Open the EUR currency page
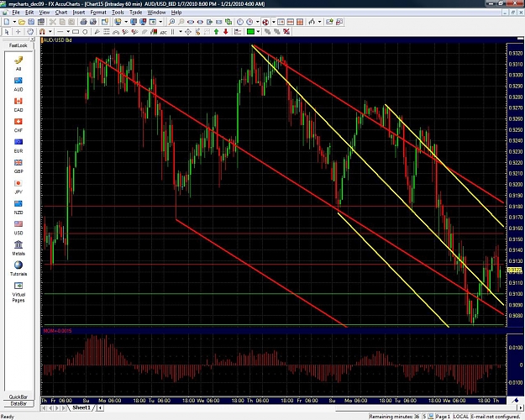 [18, 142]
